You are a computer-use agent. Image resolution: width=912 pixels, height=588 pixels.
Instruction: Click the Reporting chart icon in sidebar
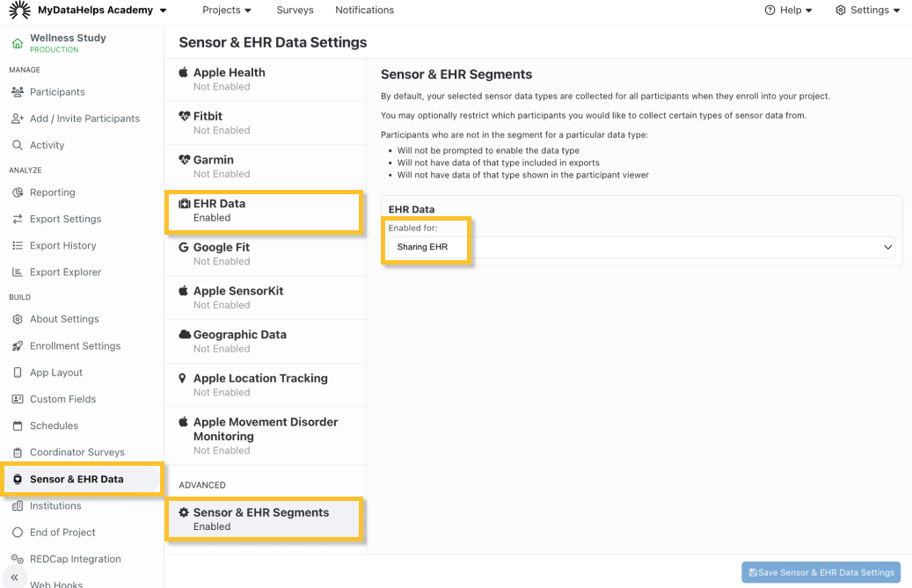point(18,192)
